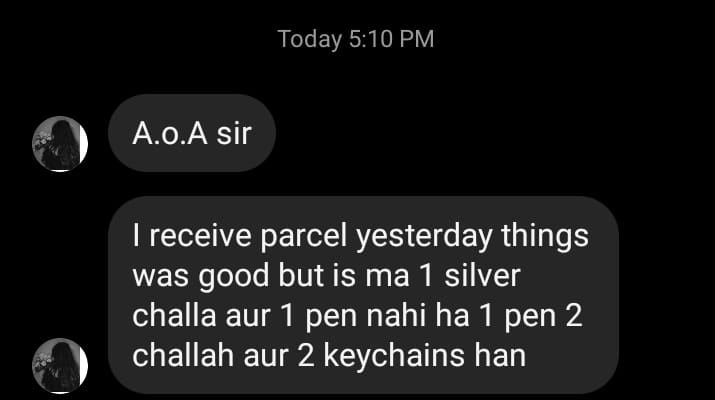Click the word "yesterday" in the message
Image resolution: width=715 pixels, height=400 pixels.
coord(424,236)
